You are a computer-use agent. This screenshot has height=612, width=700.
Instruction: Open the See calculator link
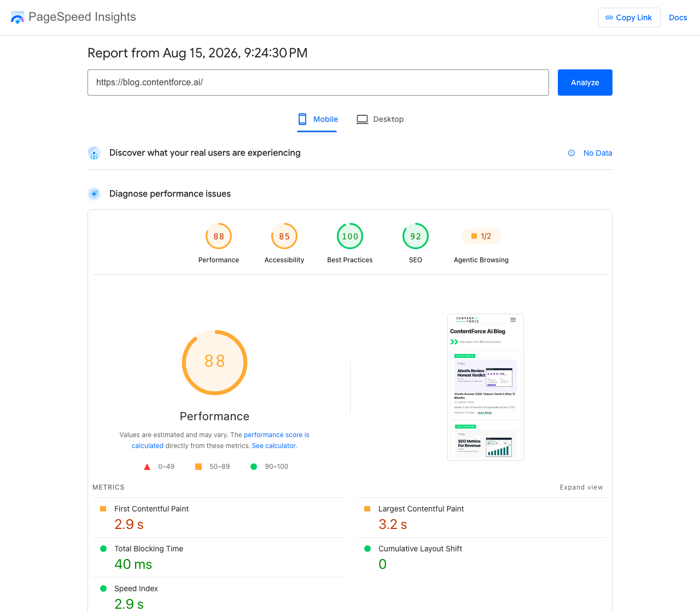point(273,446)
